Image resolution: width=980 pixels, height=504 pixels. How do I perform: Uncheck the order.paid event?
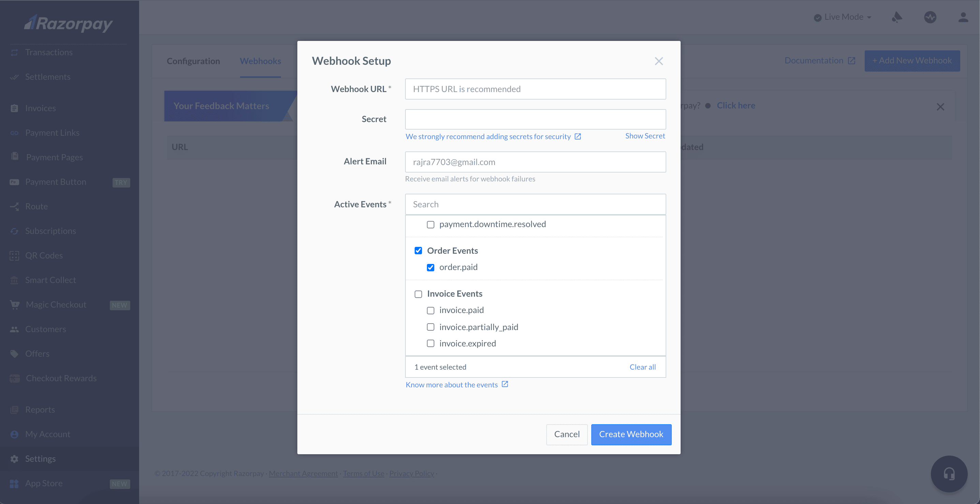pos(430,267)
